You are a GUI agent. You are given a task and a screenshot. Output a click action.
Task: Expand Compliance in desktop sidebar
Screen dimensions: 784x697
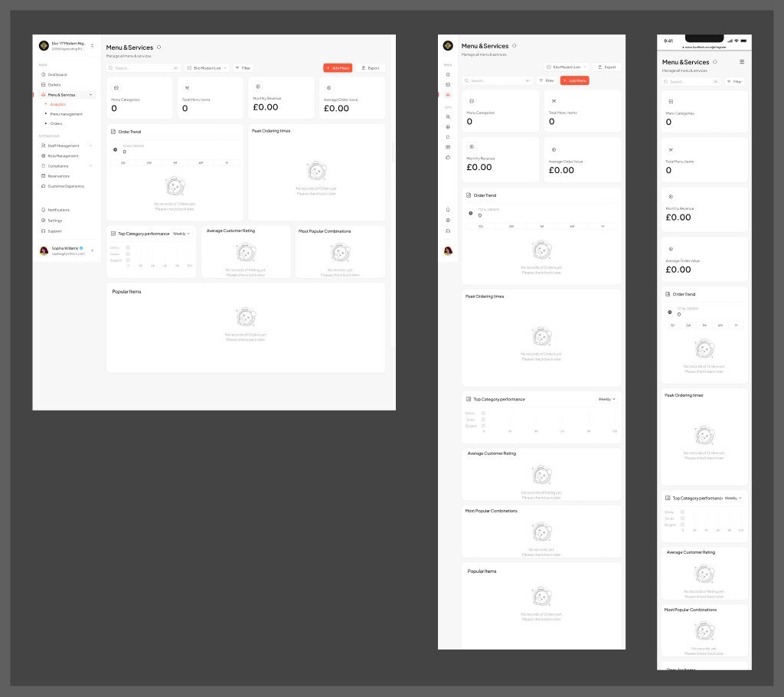90,165
